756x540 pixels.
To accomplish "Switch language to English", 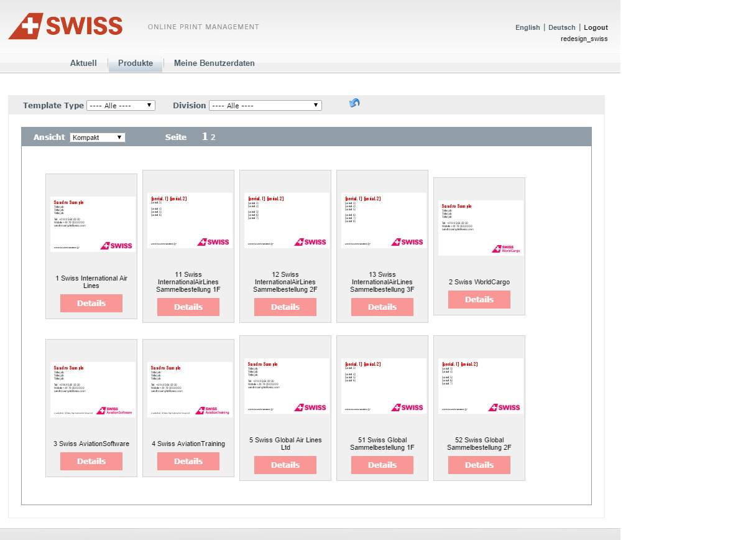I will pyautogui.click(x=528, y=27).
